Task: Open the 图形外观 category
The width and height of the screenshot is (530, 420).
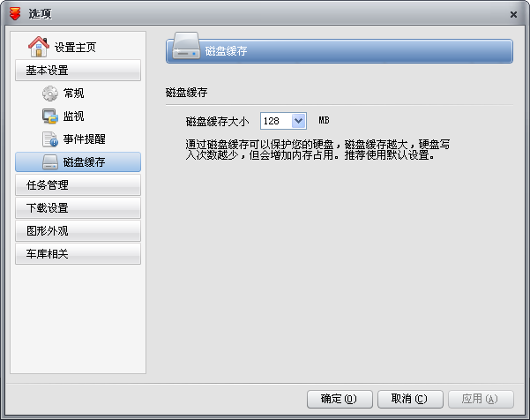Action: pos(78,231)
